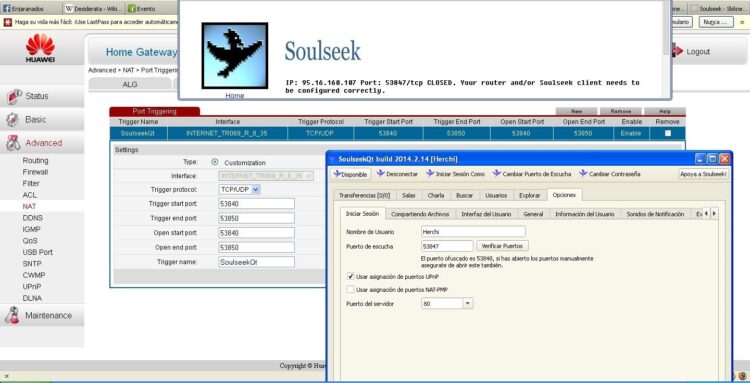Set status via Disponible toolbar button
This screenshot has height=383, width=750.
(x=351, y=175)
